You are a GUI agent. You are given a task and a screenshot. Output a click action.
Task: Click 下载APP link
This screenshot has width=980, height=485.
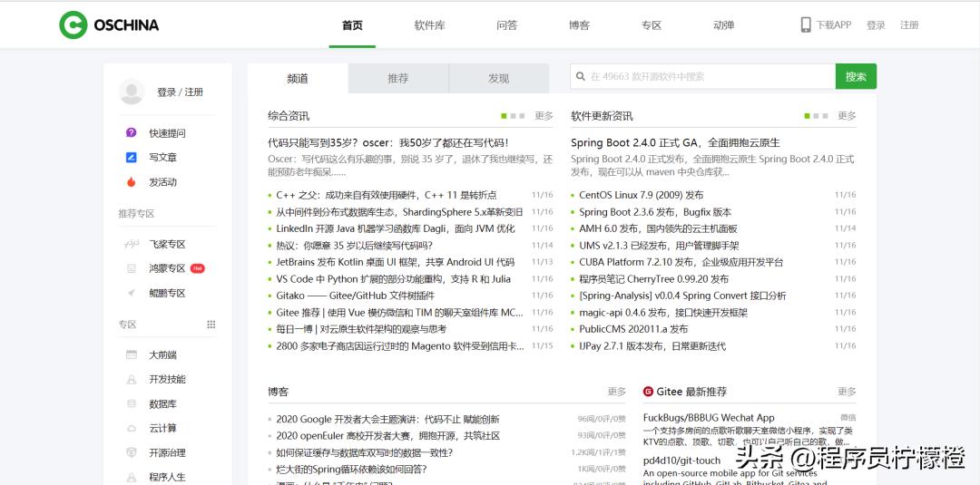[834, 25]
